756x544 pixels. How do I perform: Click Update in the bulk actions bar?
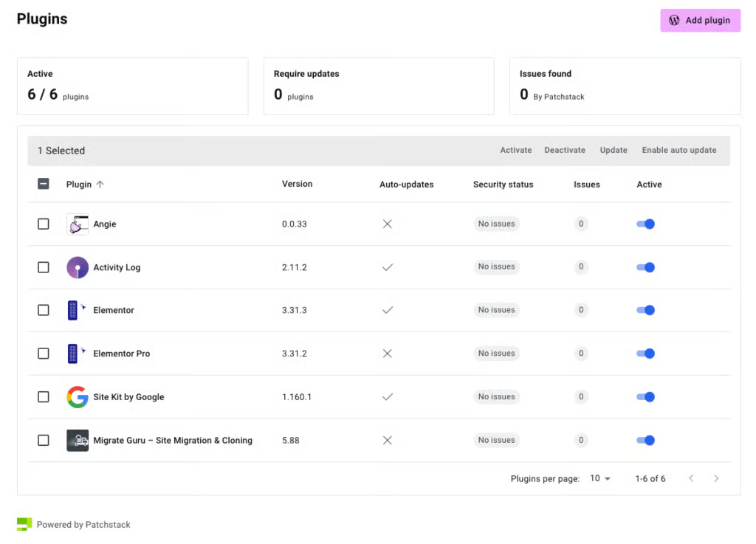[614, 151]
